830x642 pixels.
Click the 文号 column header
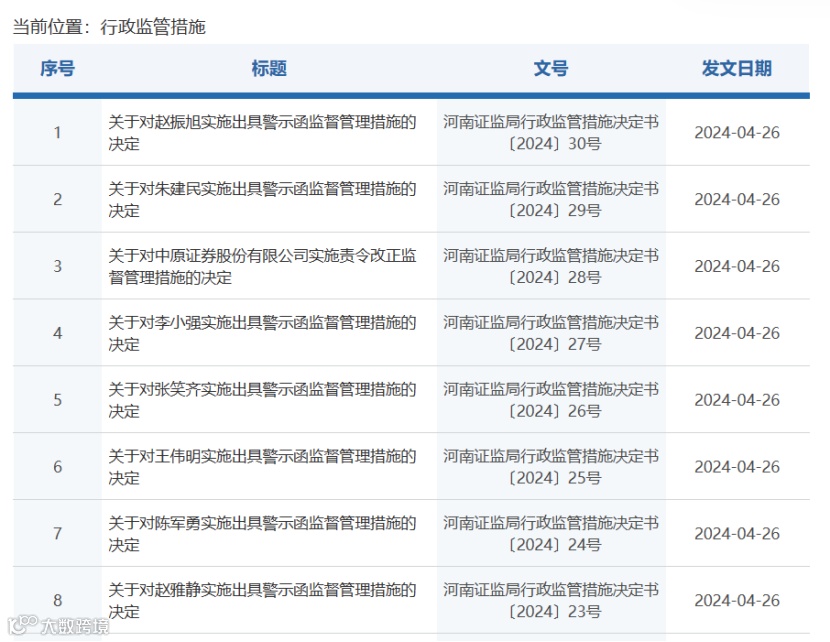pyautogui.click(x=551, y=68)
